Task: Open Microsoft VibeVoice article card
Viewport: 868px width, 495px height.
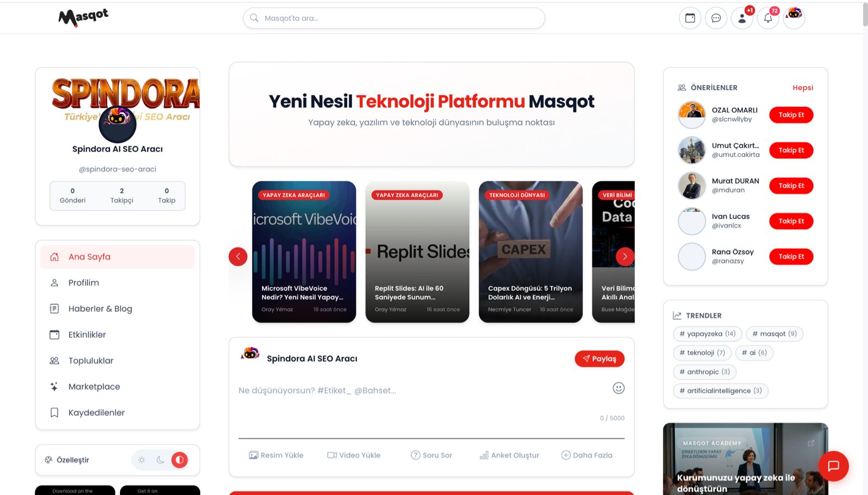Action: click(304, 252)
